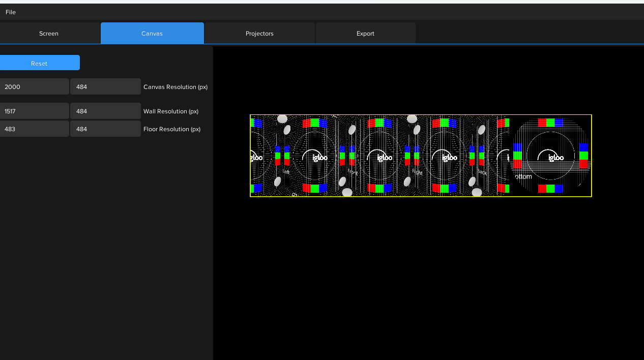The height and width of the screenshot is (360, 644).
Task: Click the floor height resolution field
Action: (105, 129)
